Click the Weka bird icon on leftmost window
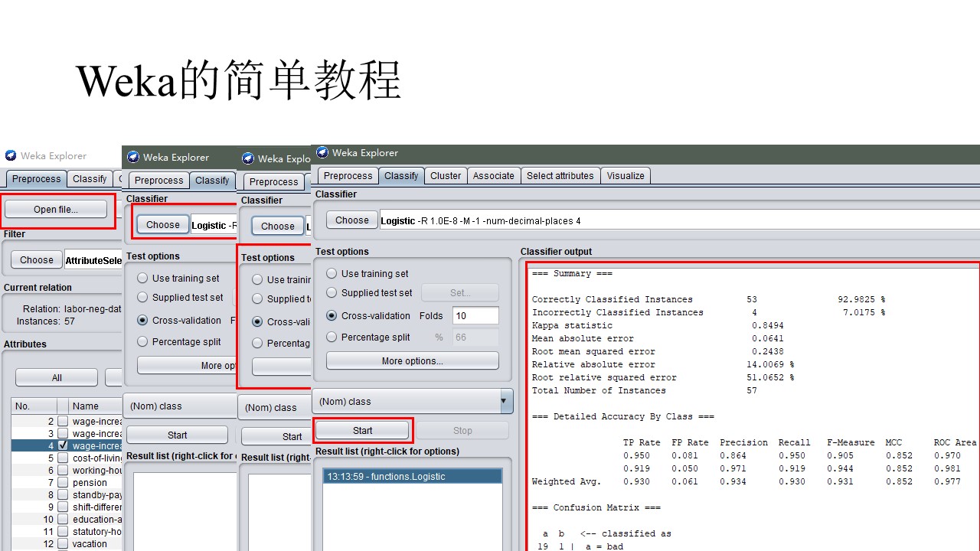This screenshot has height=551, width=980. pos(10,155)
